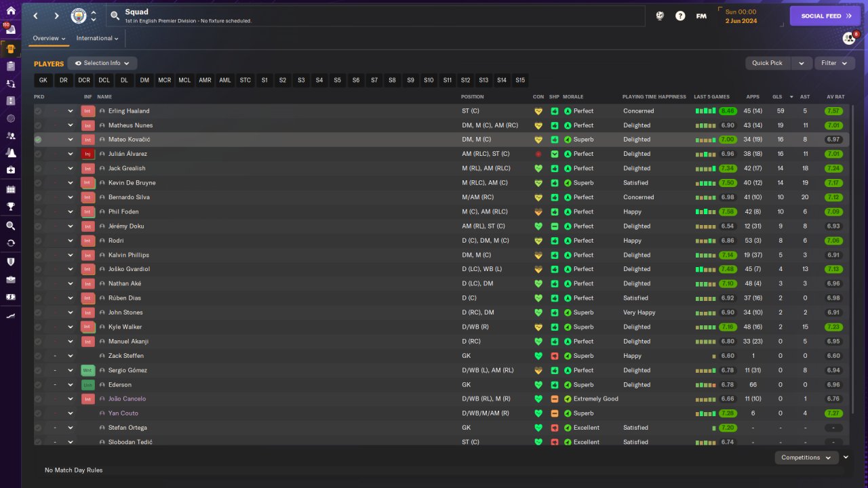The height and width of the screenshot is (488, 868).
Task: Click the Social Feed button
Action: tap(825, 16)
